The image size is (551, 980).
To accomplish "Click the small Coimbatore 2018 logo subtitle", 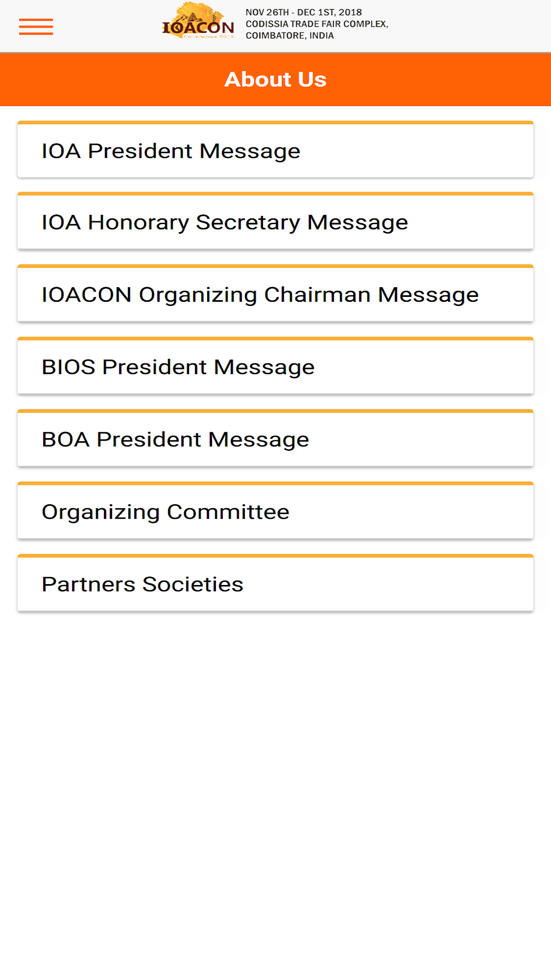I will coord(208,37).
